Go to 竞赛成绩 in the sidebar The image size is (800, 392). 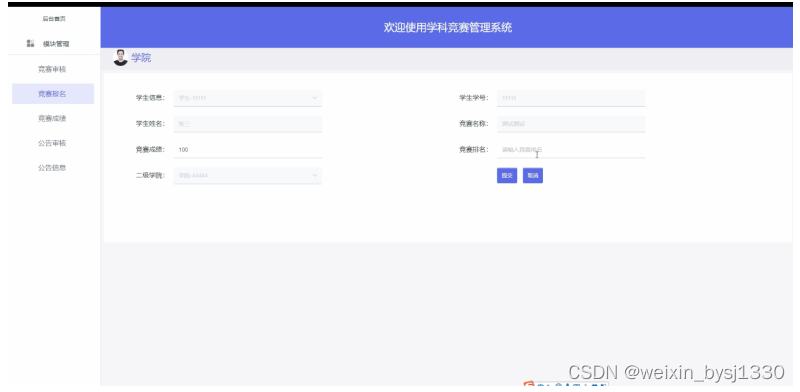point(53,118)
